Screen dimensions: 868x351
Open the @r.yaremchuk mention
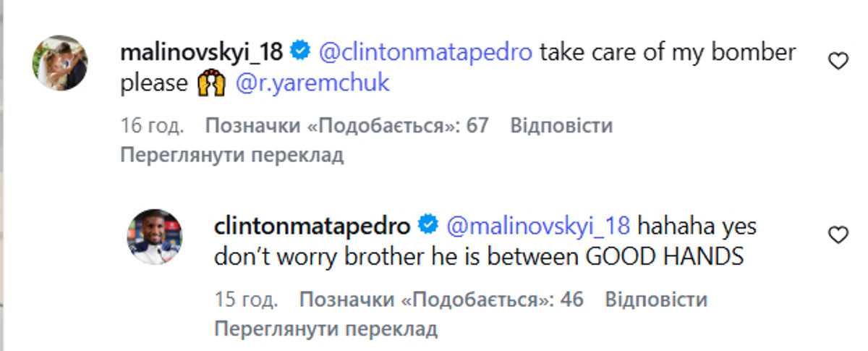312,83
